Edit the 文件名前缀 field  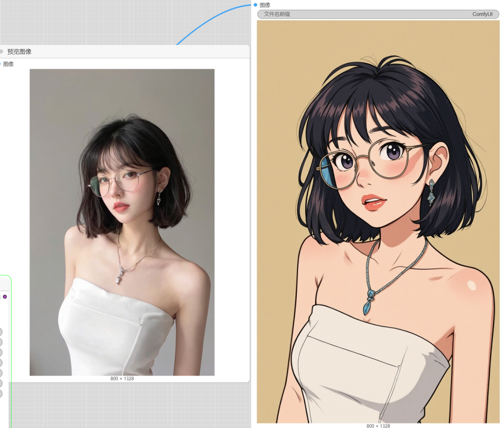point(378,14)
